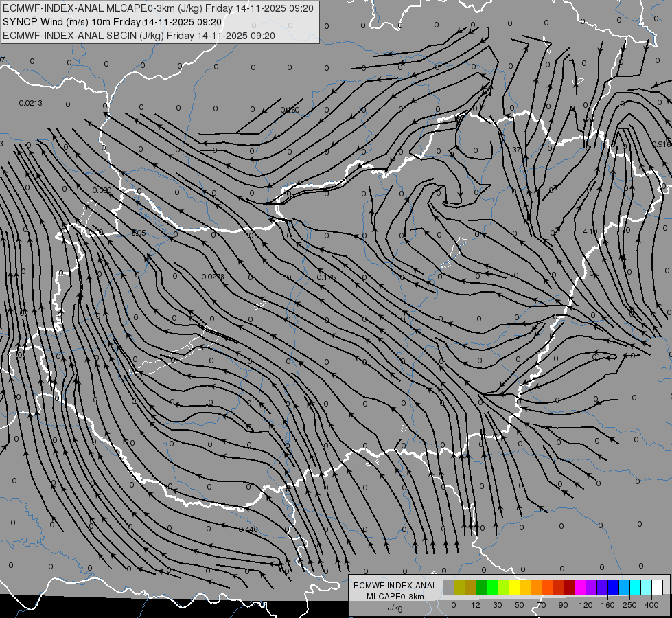Click the legend tick label 160

[x=607, y=605]
